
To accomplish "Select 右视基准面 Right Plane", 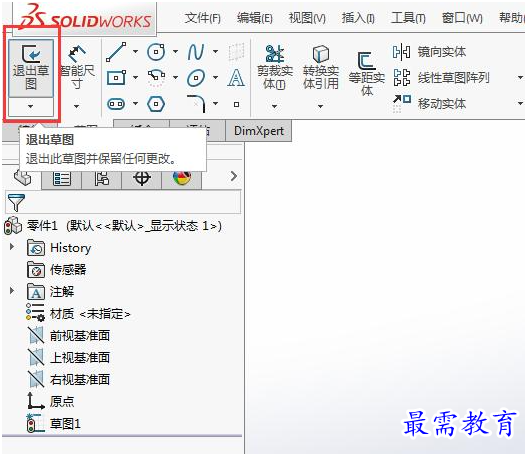I will coord(69,379).
